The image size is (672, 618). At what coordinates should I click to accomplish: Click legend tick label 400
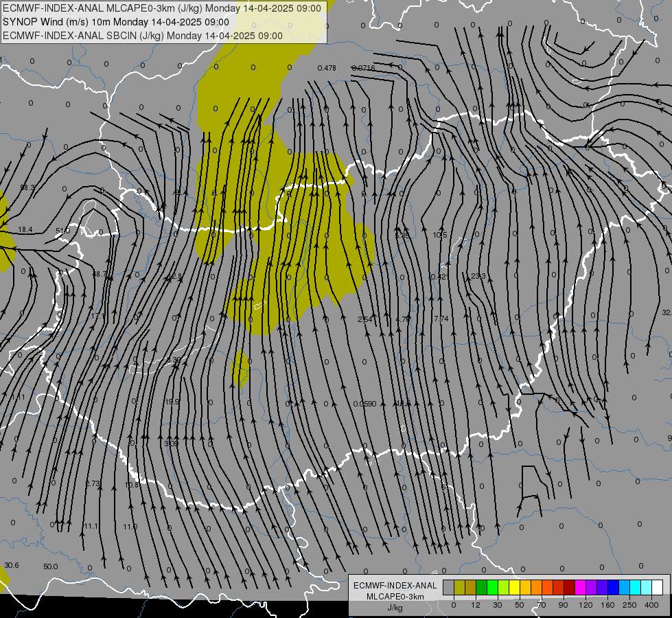(651, 605)
